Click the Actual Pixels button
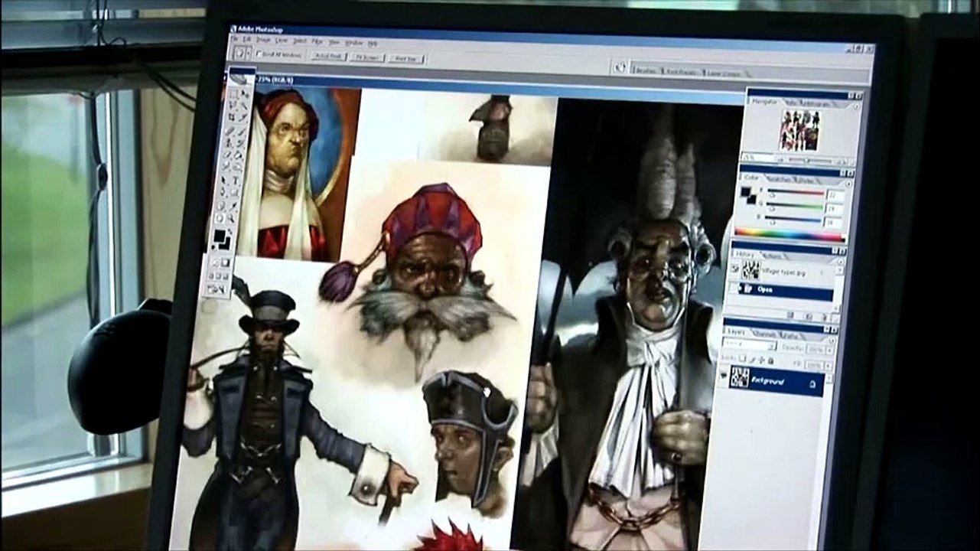Screen dimensions: 980x551 point(328,56)
